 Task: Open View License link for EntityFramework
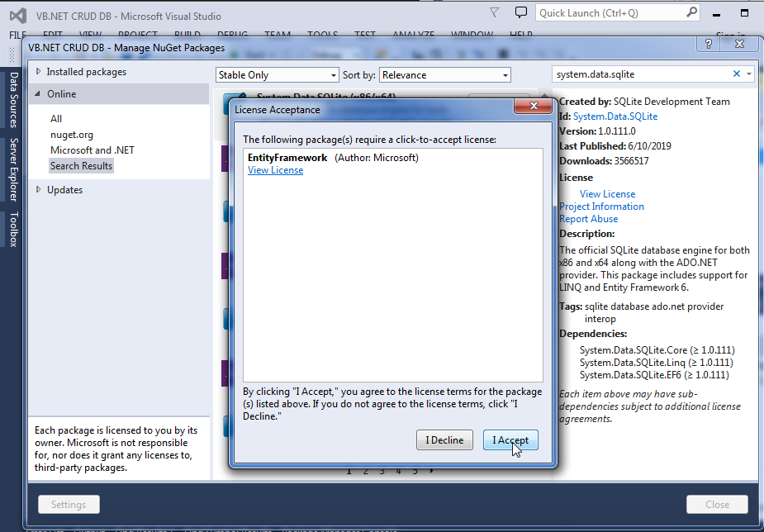(275, 170)
